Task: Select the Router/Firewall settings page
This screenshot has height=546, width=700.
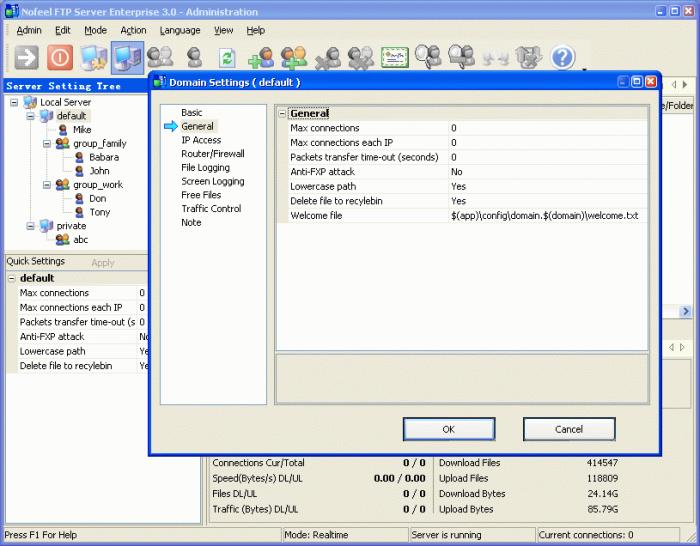Action: pos(212,154)
